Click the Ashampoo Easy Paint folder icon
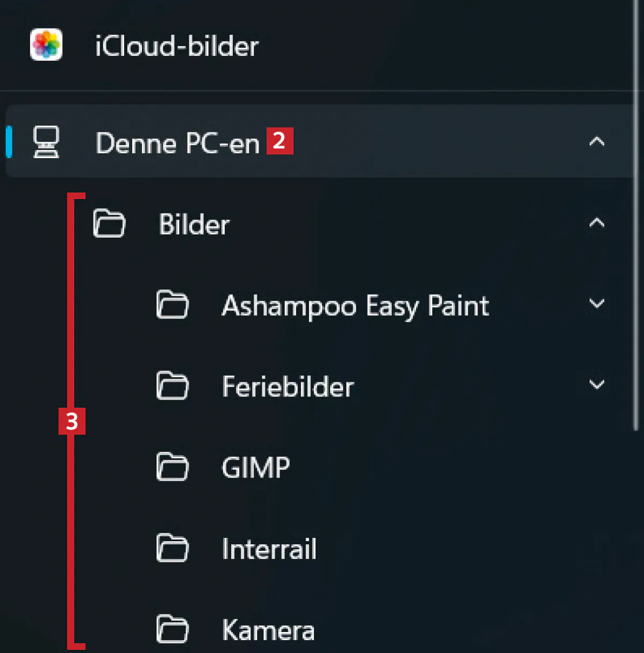Image resolution: width=644 pixels, height=653 pixels. point(172,305)
